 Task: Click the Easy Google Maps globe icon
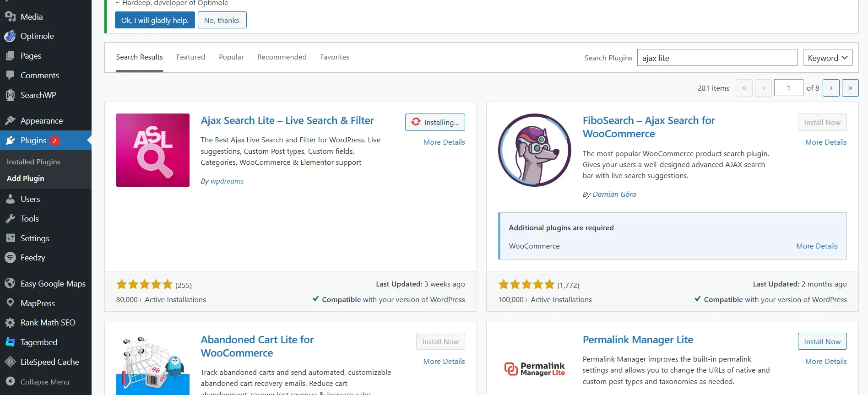(10, 283)
